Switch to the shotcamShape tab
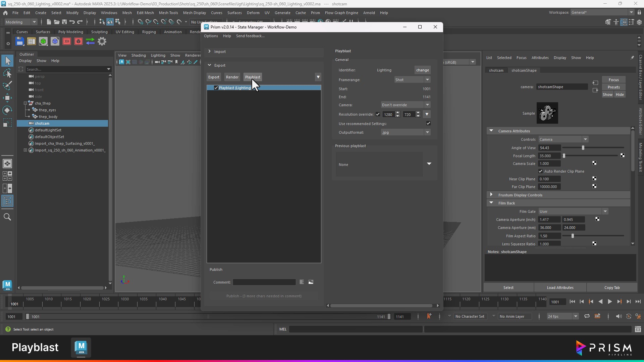 coord(524,70)
